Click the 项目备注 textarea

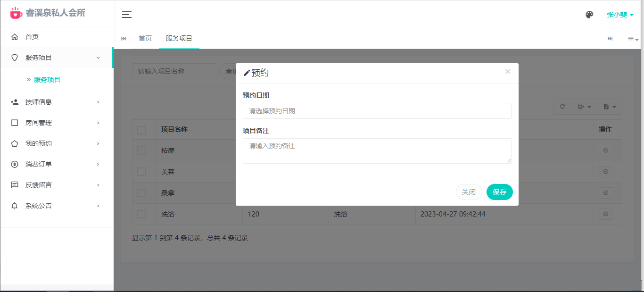click(377, 151)
